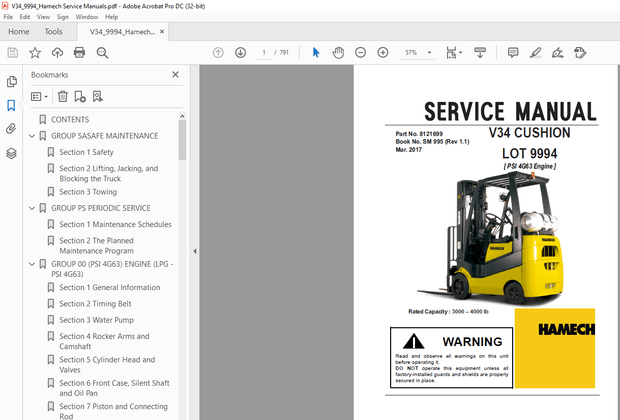Collapse GROUP 00 (PSI 4G63) ENGINE bookmark
The image size is (620, 420).
point(32,264)
